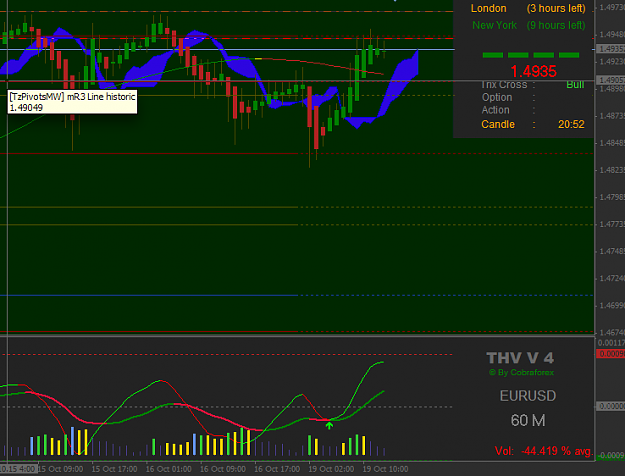Click the red 1.4935 price readout
The image size is (625, 476).
(x=533, y=71)
